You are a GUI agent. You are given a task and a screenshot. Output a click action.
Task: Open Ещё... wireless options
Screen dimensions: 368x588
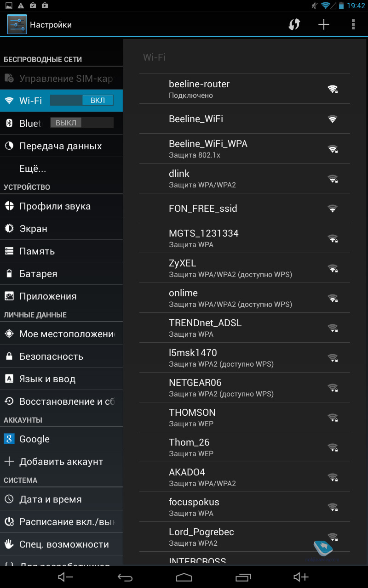61,169
